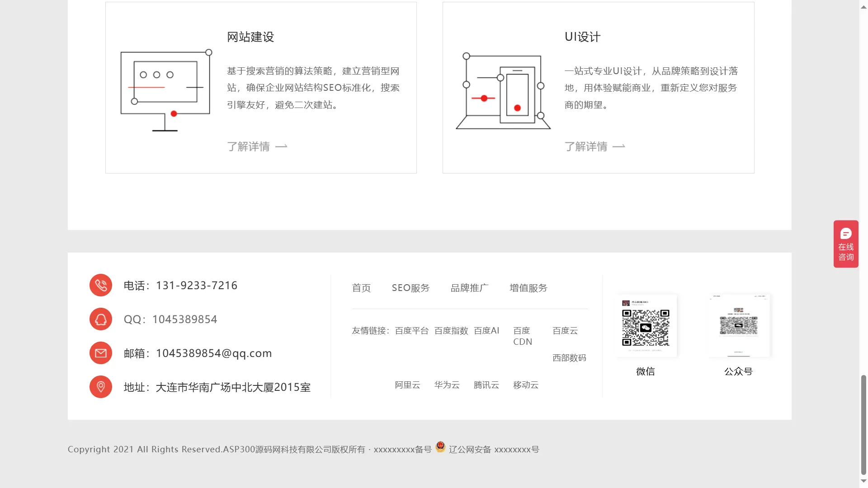Click the scrollbar up arrow
868x488 pixels.
pyautogui.click(x=863, y=6)
